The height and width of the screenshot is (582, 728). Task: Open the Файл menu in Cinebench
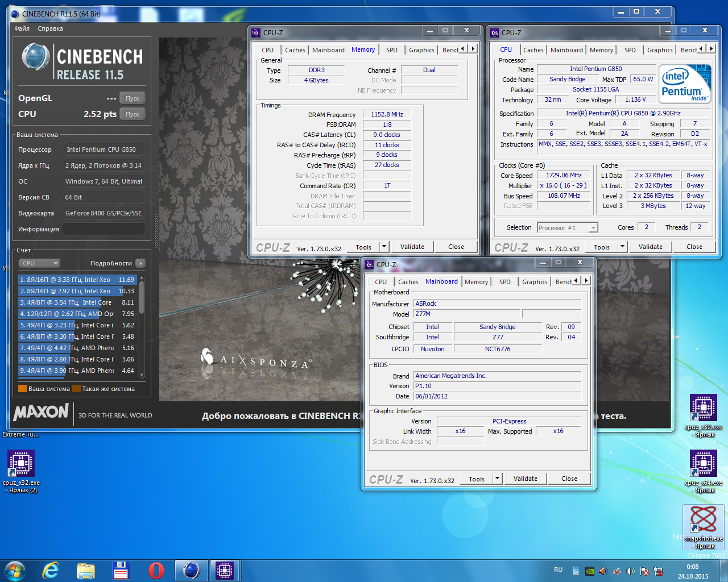(x=22, y=28)
